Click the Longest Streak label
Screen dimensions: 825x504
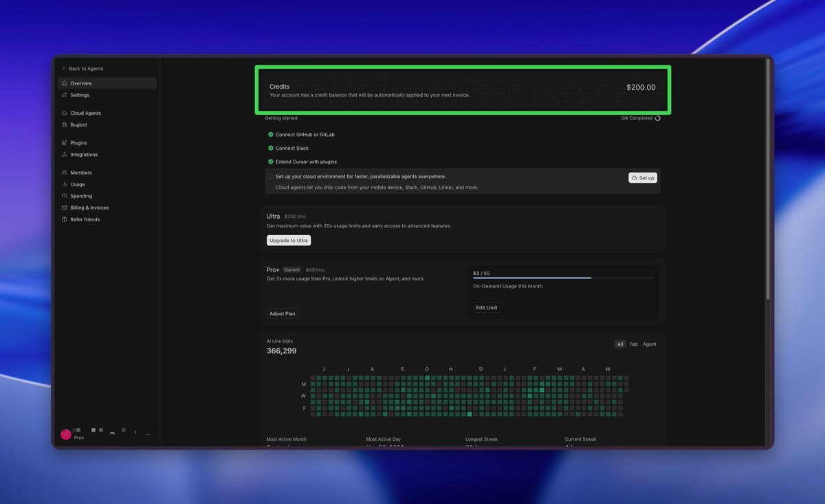[481, 439]
